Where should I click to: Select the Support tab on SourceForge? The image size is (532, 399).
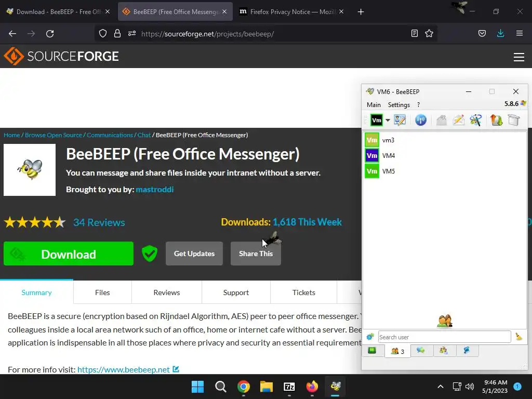(236, 293)
